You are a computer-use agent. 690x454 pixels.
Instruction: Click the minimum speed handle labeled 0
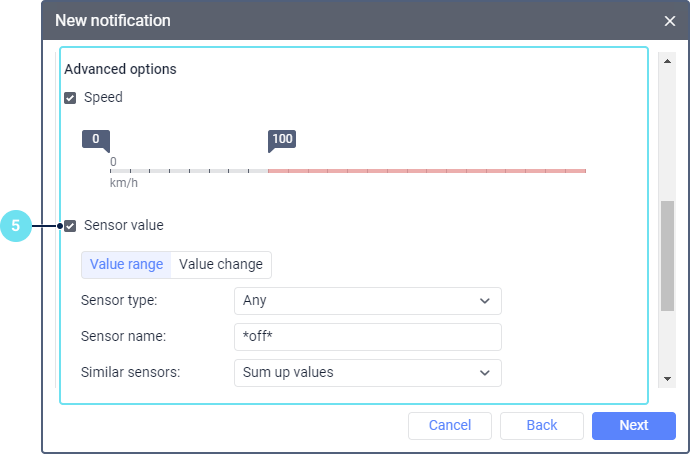coord(95,140)
